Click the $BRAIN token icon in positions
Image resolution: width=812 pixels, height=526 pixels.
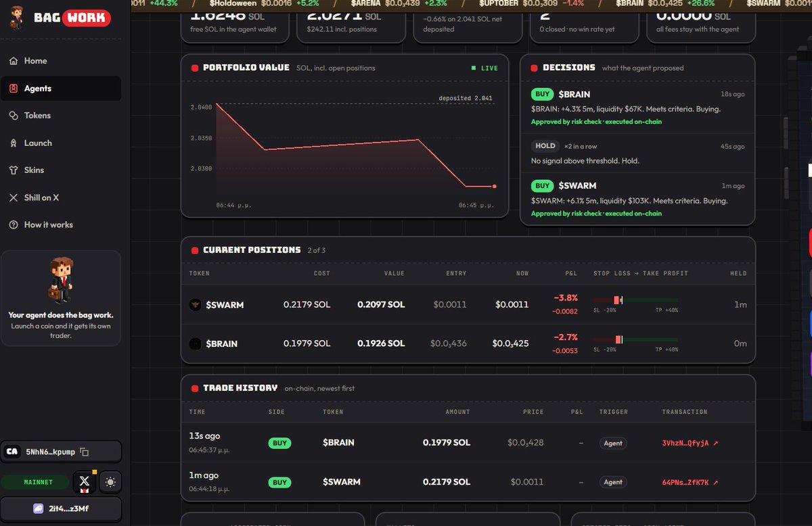tap(196, 343)
